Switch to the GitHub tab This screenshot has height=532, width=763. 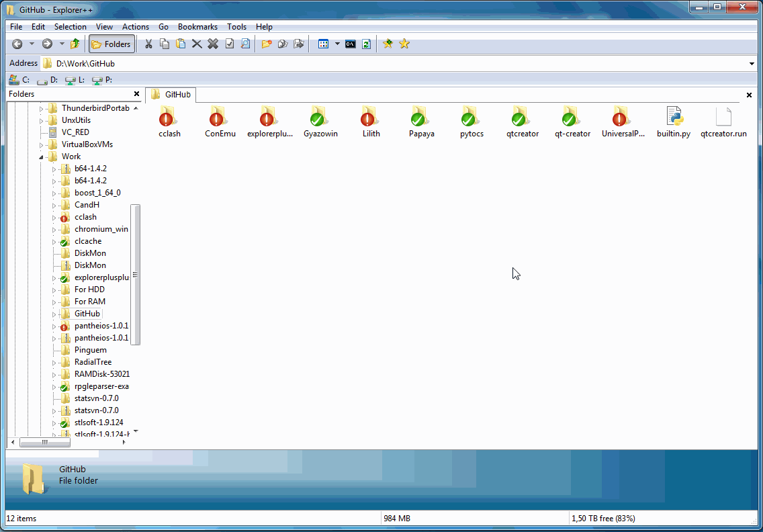pyautogui.click(x=171, y=95)
